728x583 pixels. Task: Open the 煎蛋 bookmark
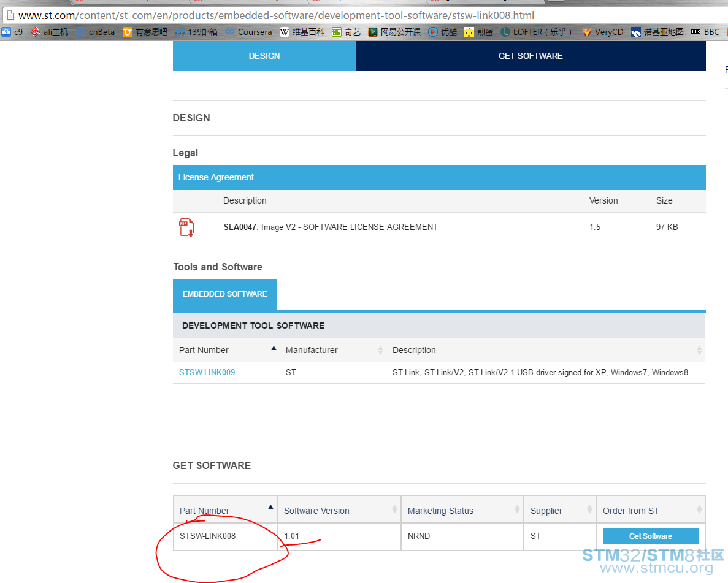[x=478, y=32]
